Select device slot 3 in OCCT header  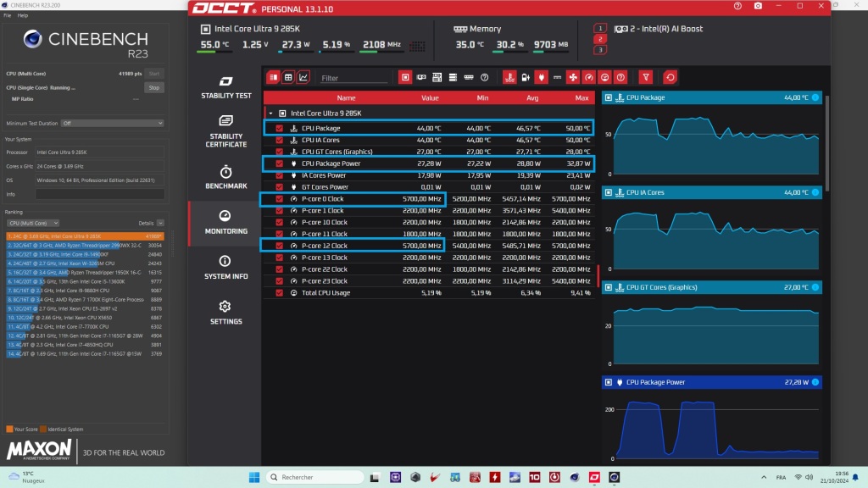click(600, 50)
